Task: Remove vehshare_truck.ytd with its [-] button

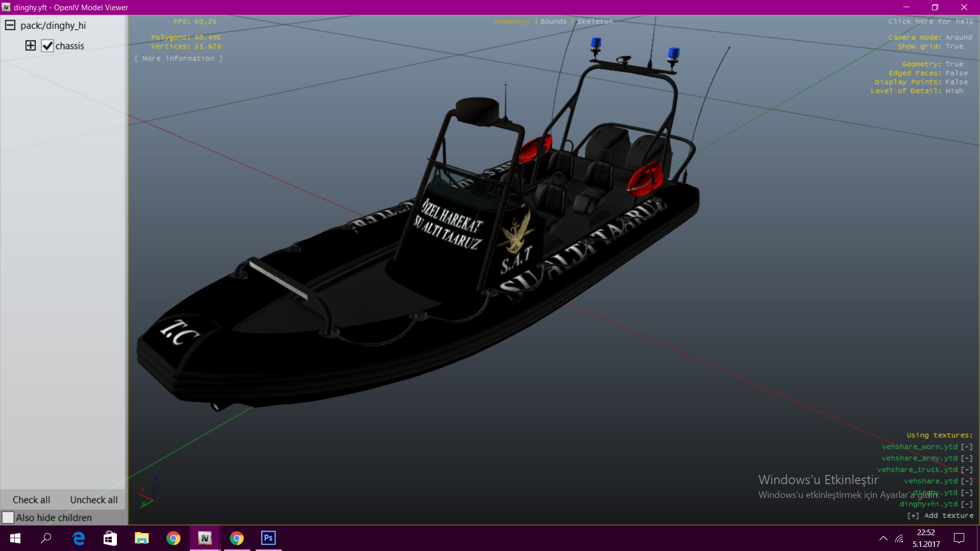Action: (967, 470)
